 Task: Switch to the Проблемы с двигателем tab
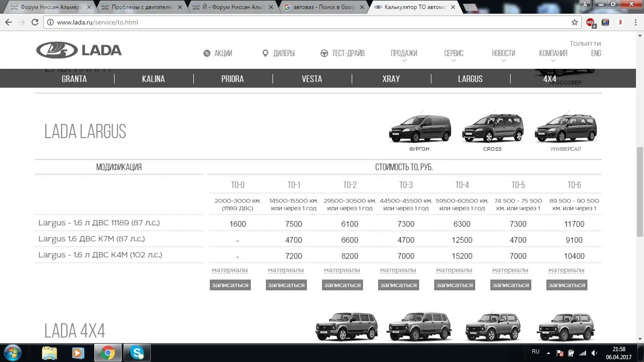point(140,7)
